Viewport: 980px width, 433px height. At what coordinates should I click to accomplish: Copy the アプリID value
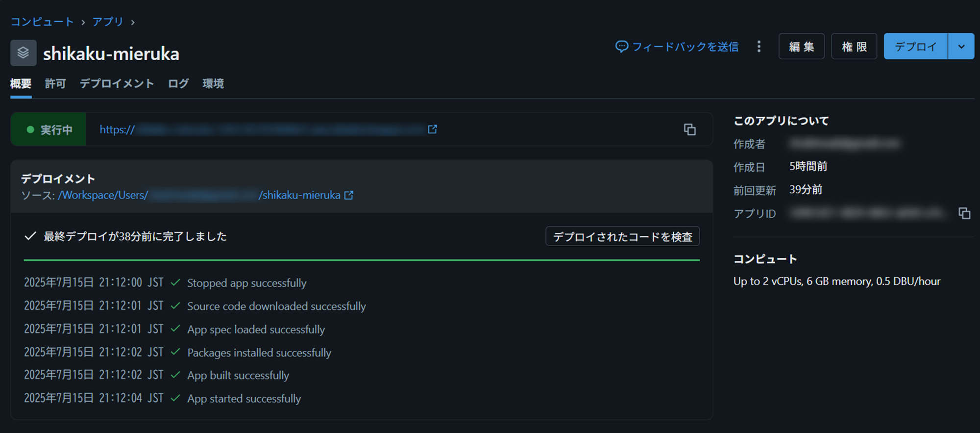964,213
